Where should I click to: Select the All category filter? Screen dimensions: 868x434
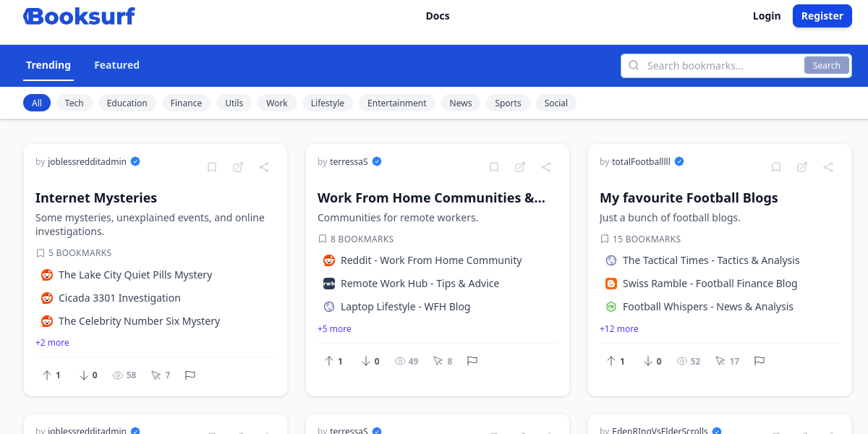pos(36,103)
